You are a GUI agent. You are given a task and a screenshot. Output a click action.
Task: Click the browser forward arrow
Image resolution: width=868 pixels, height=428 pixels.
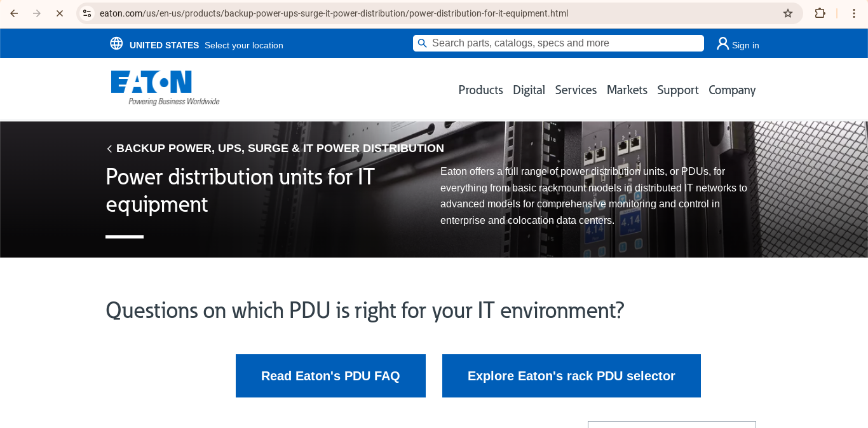pyautogui.click(x=37, y=13)
